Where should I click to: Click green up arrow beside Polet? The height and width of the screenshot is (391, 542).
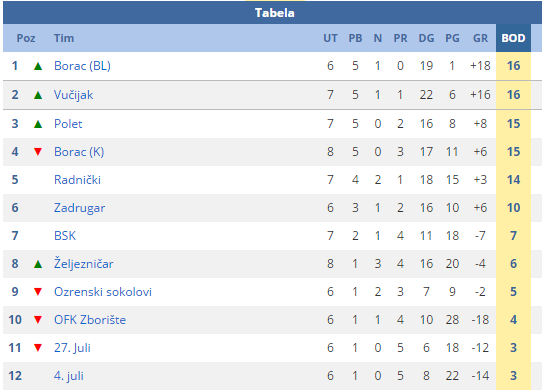38,124
